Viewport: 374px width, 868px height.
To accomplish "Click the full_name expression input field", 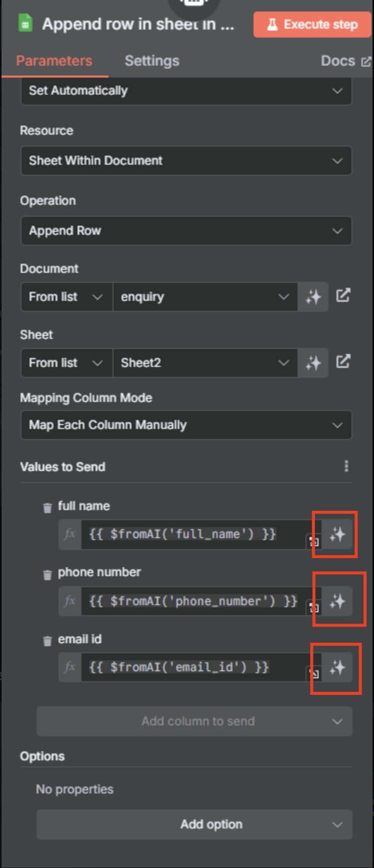I will coord(194,534).
